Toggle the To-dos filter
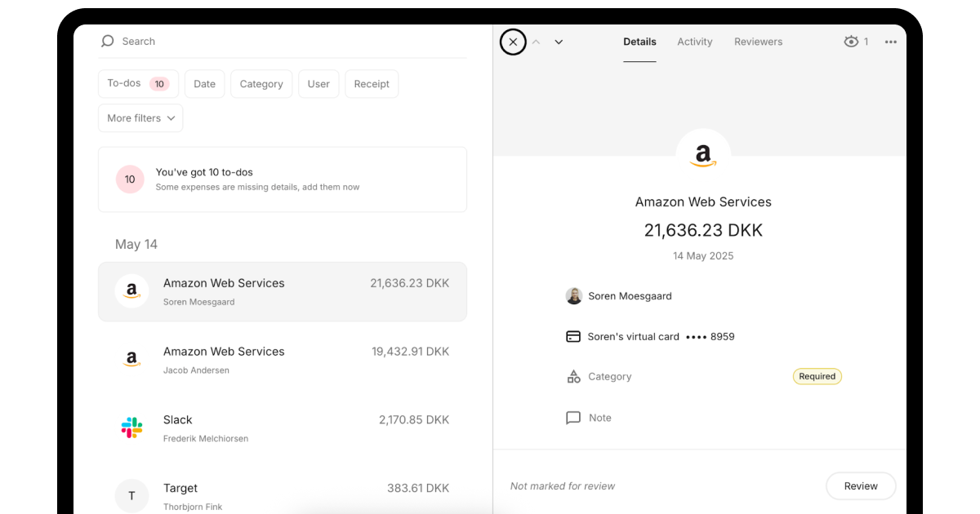Screen dimensions: 980x514 click(x=138, y=84)
